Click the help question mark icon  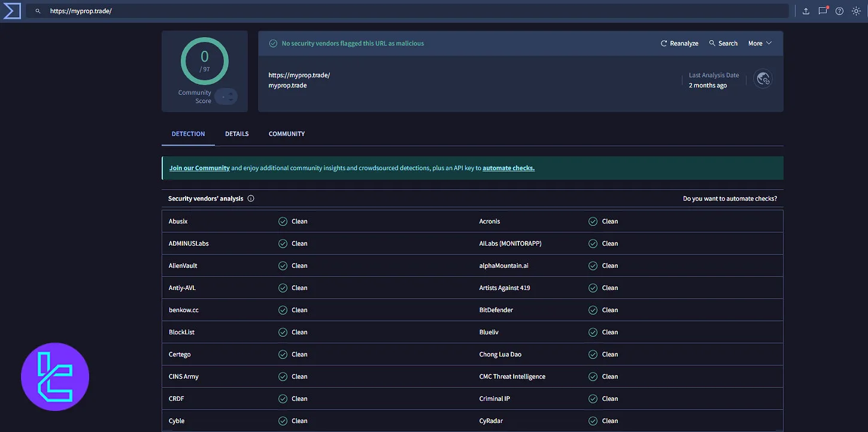coord(839,10)
